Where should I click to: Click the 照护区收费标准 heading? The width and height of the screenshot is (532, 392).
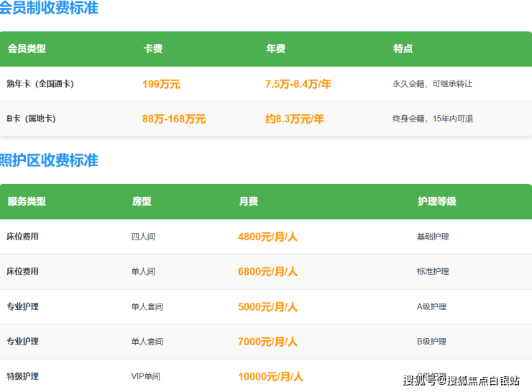(49, 160)
